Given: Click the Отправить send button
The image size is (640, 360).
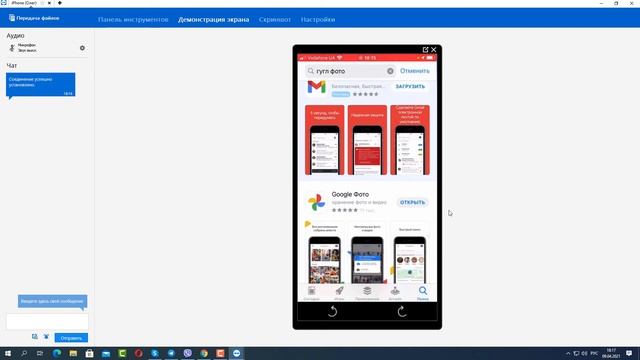Looking at the screenshot, I should click(x=71, y=338).
